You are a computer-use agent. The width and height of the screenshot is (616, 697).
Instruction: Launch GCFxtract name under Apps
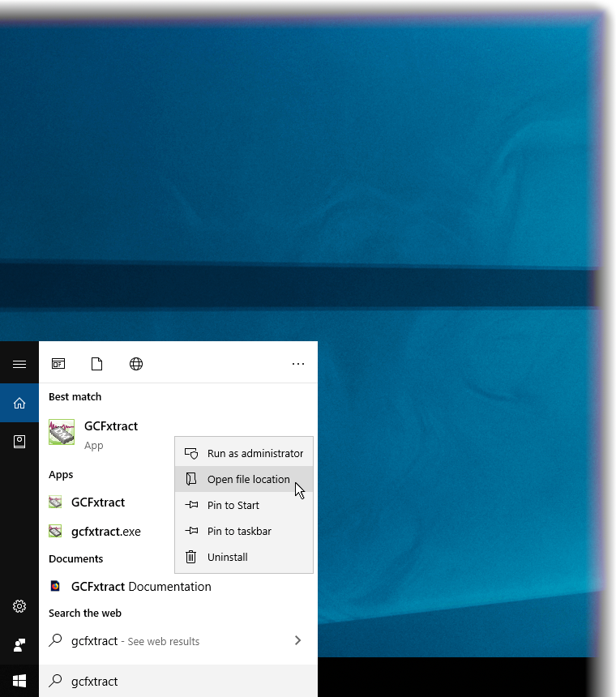(x=98, y=502)
